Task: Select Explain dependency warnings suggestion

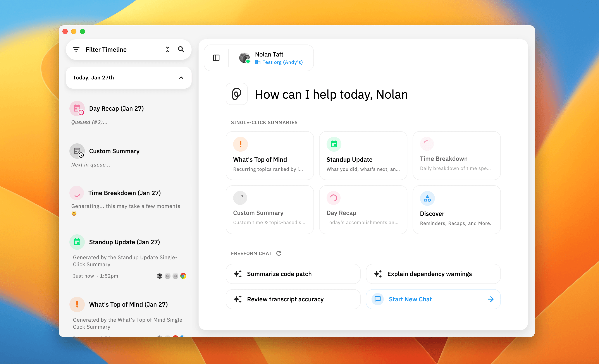Action: tap(433, 274)
